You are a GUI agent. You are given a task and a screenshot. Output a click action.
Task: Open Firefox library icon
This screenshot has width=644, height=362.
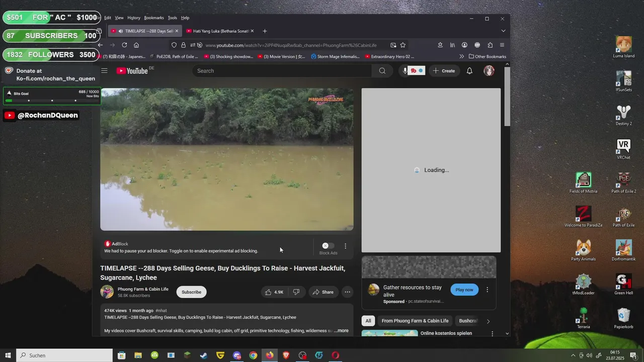pyautogui.click(x=453, y=45)
